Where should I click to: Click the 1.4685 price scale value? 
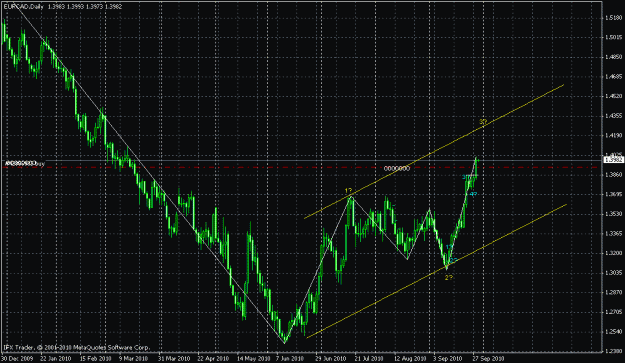tap(613, 77)
